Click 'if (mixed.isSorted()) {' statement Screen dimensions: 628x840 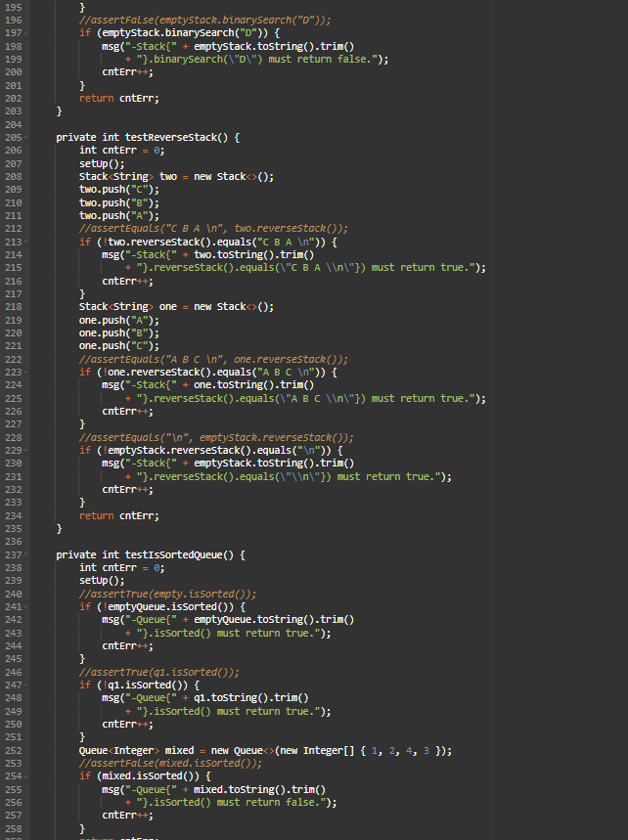(x=145, y=776)
